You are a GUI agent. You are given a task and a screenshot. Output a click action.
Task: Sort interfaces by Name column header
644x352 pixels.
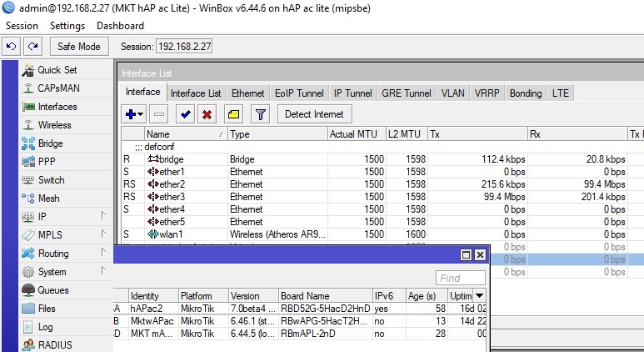pyautogui.click(x=186, y=134)
